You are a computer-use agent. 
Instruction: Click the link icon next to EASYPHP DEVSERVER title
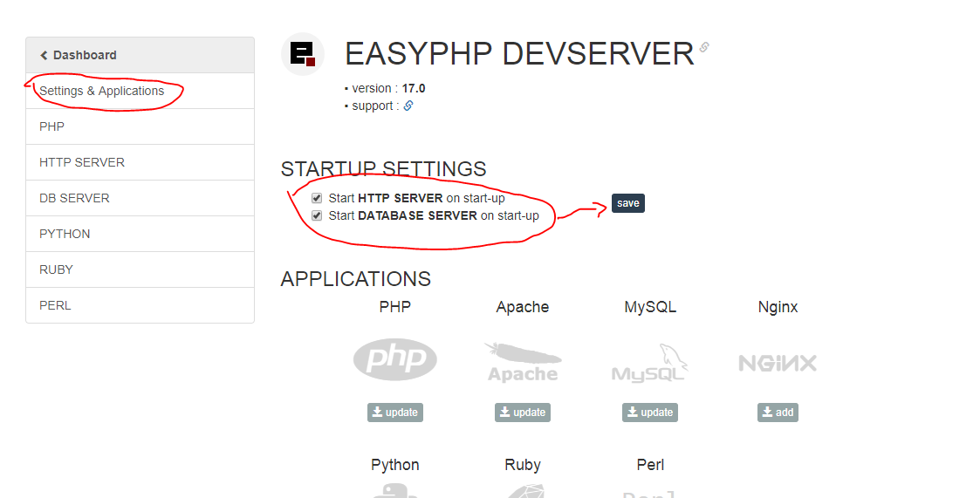(704, 47)
